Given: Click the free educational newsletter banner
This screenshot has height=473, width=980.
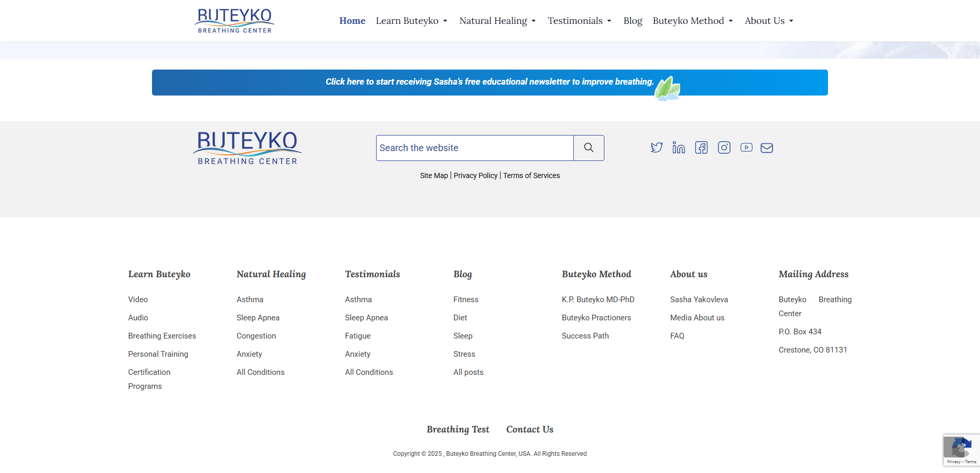Looking at the screenshot, I should [x=489, y=82].
